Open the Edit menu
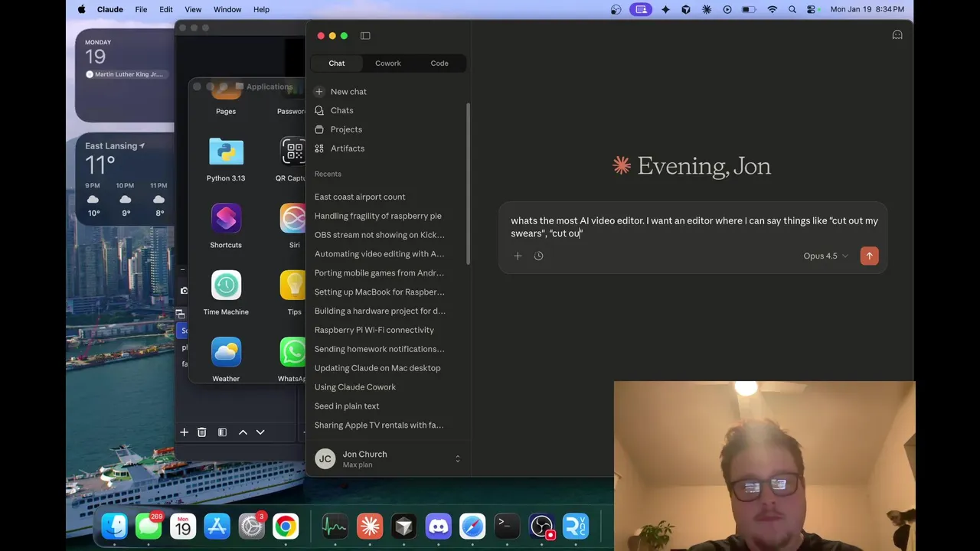The image size is (980, 551). pos(166,9)
